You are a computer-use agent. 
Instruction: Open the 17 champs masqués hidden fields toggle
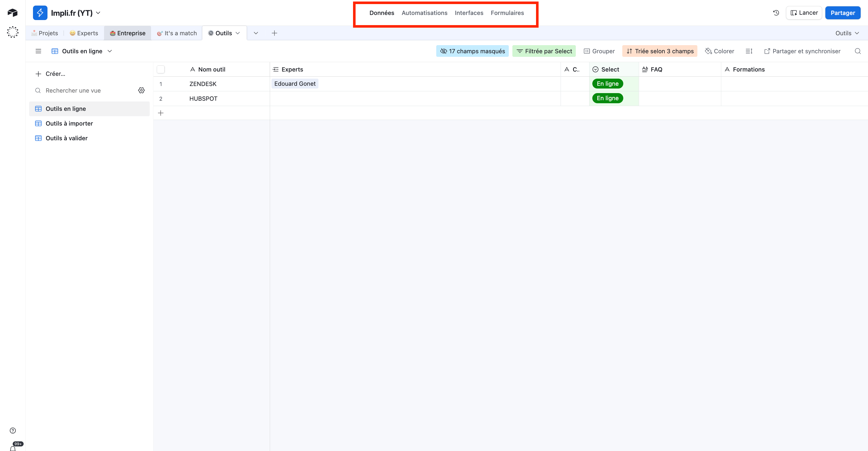coord(472,51)
